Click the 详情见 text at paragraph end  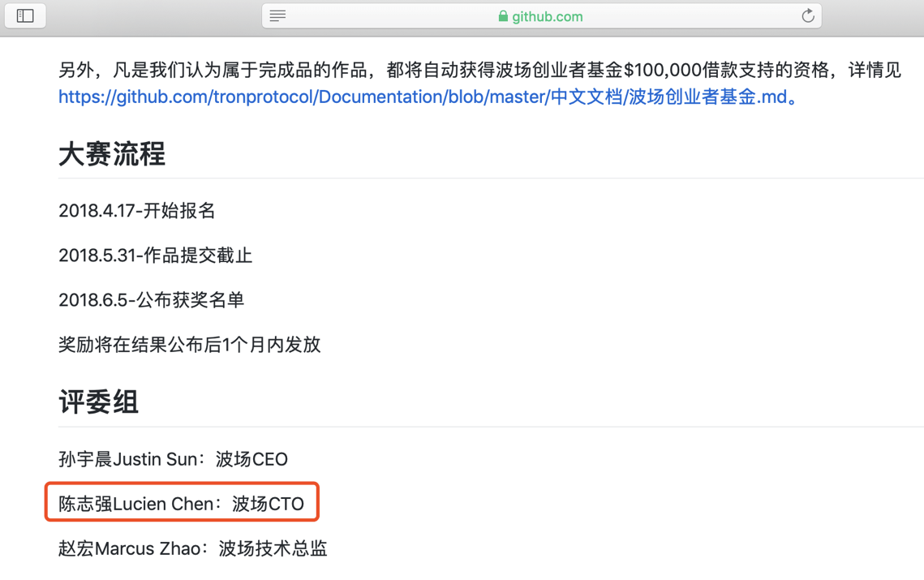pyautogui.click(x=875, y=70)
